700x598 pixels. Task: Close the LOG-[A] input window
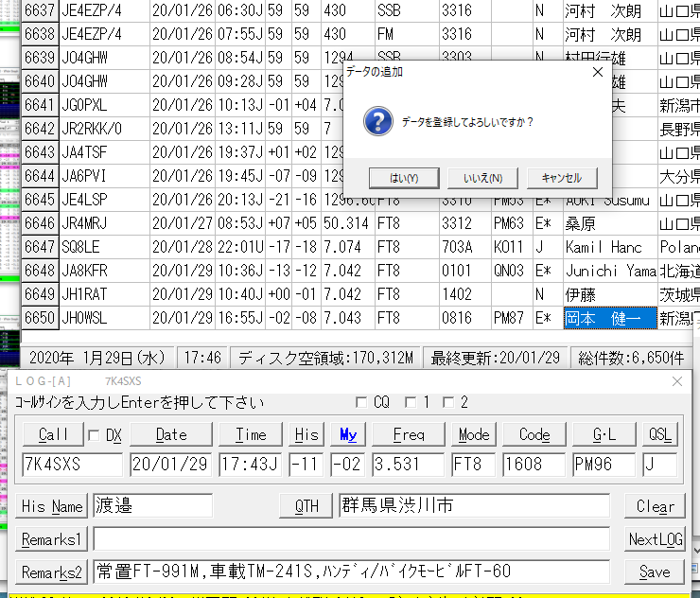tap(677, 381)
